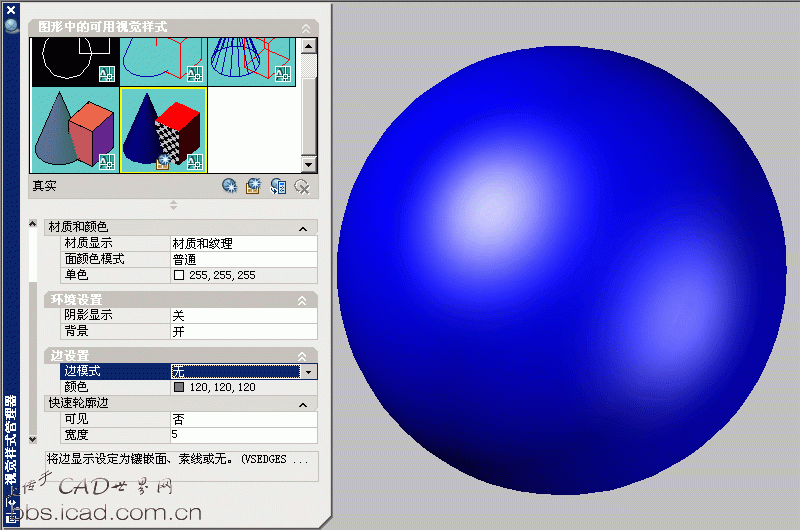Click the globe properties icon on palette bar
The height and width of the screenshot is (530, 800).
(12, 26)
